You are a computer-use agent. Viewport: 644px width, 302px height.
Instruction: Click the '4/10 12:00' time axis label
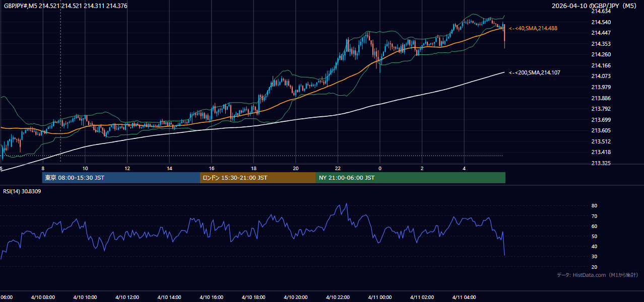point(127,297)
